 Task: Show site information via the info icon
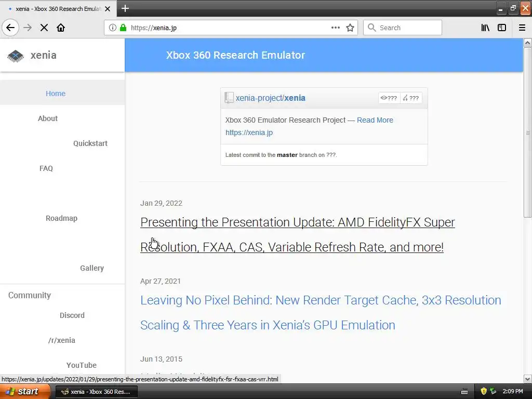click(113, 28)
